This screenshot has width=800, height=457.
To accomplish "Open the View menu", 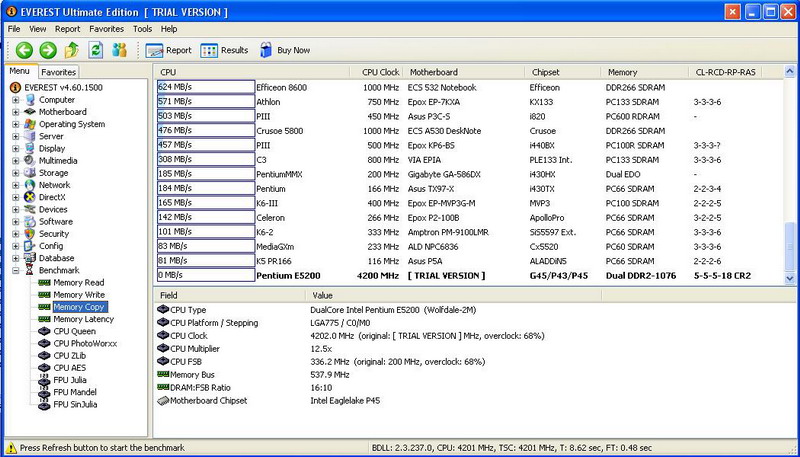I will [37, 29].
